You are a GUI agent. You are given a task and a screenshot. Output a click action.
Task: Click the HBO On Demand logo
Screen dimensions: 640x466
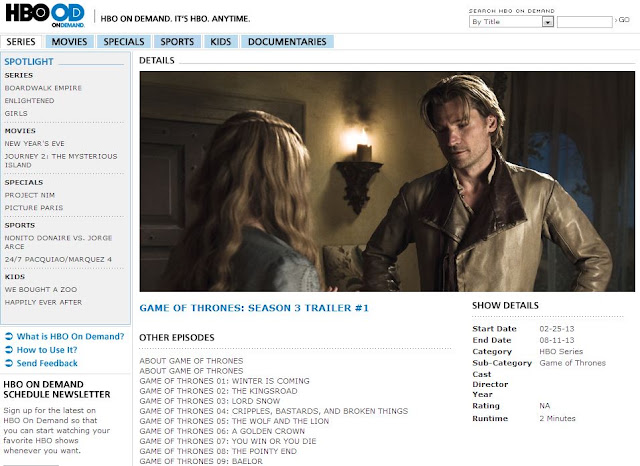pos(45,16)
